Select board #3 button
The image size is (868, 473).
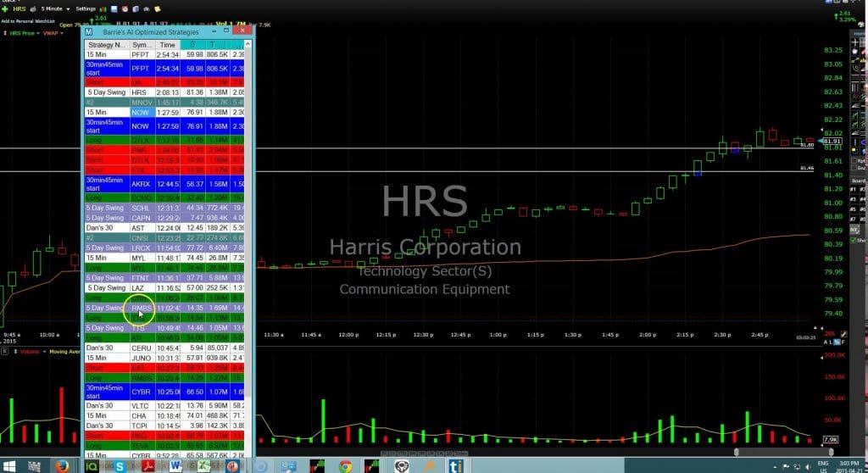tap(853, 198)
